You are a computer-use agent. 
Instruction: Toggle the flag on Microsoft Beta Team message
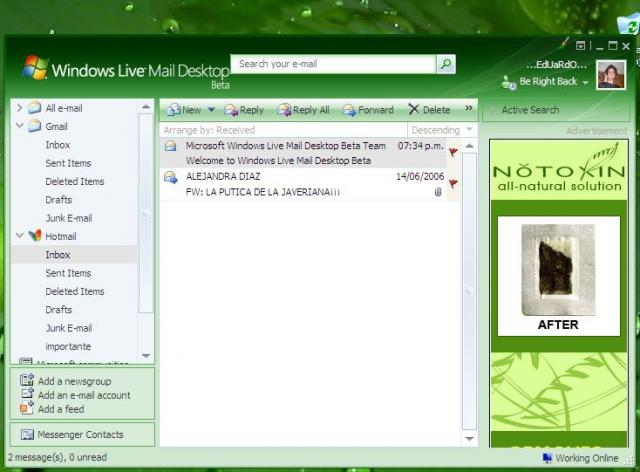tap(453, 152)
